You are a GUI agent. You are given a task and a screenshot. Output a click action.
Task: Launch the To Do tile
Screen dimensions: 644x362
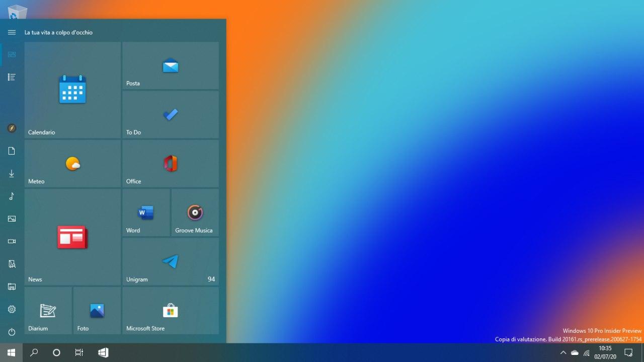[x=171, y=114]
